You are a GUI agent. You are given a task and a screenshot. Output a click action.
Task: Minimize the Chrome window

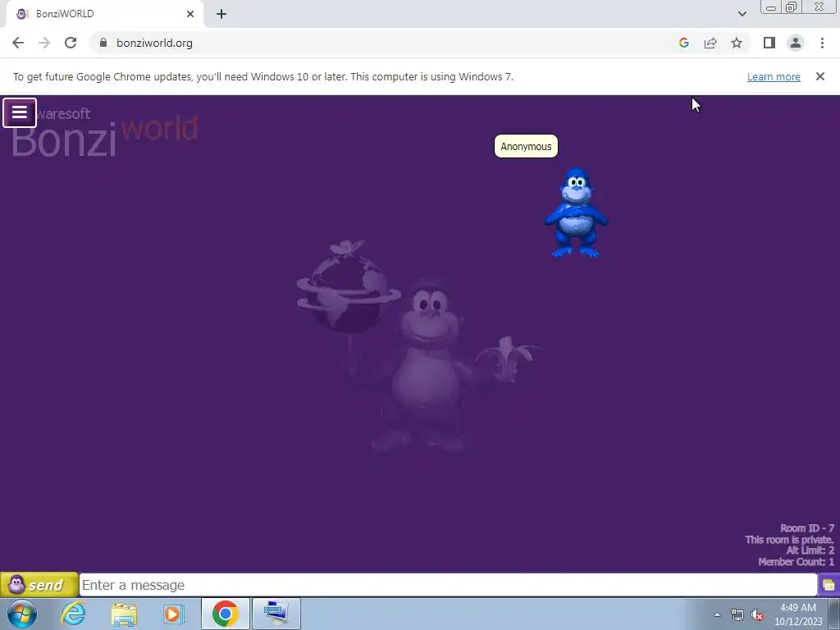[771, 7]
